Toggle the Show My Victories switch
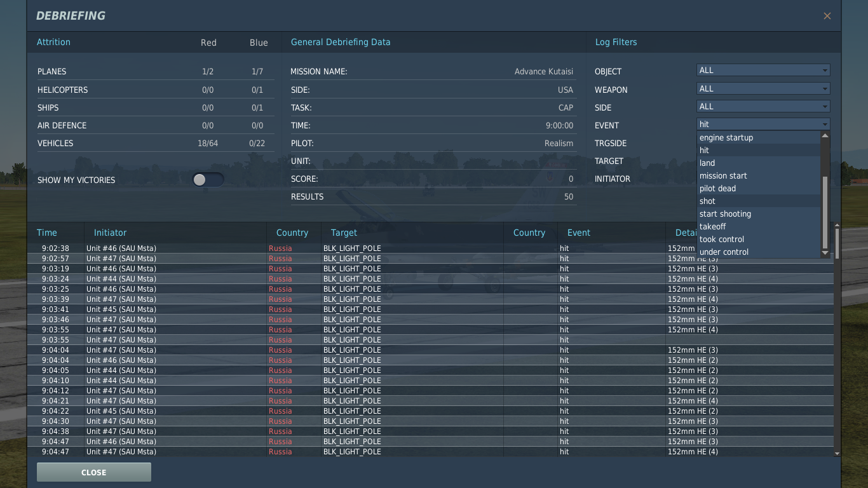Image resolution: width=868 pixels, height=488 pixels. coord(208,180)
